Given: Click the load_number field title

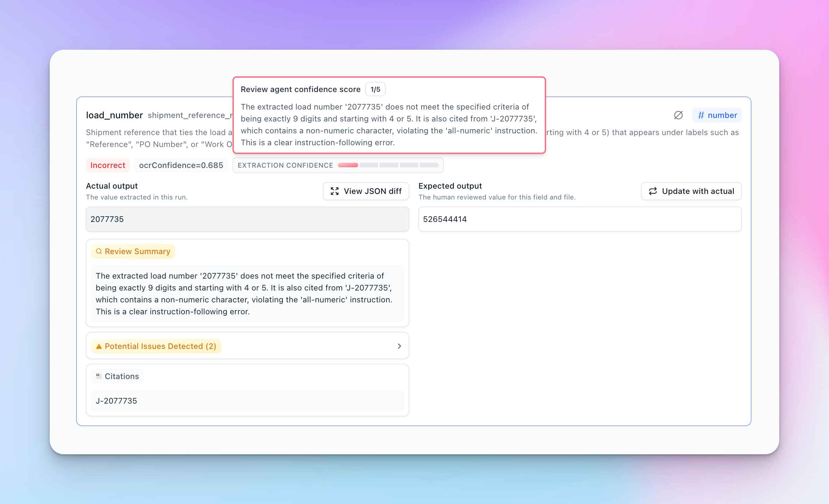Looking at the screenshot, I should tap(114, 115).
